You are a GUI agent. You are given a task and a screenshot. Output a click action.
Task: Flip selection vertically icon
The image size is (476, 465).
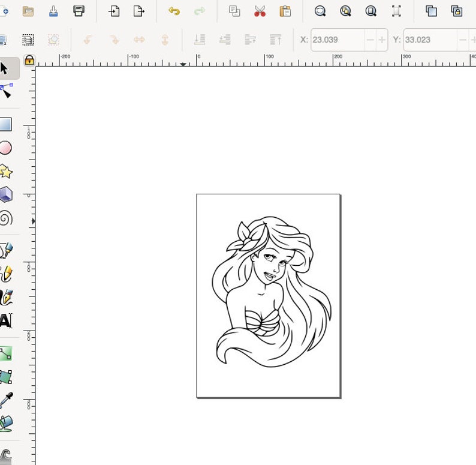point(165,40)
